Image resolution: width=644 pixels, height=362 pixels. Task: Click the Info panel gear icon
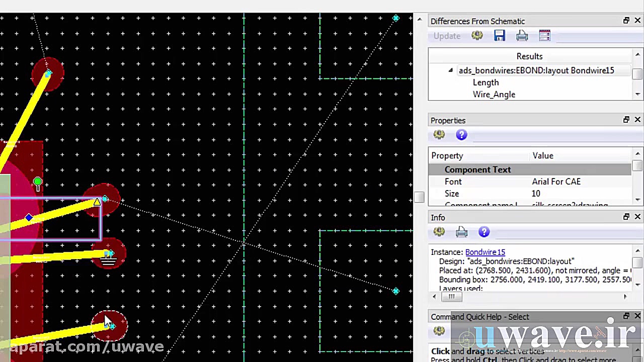[x=439, y=232]
